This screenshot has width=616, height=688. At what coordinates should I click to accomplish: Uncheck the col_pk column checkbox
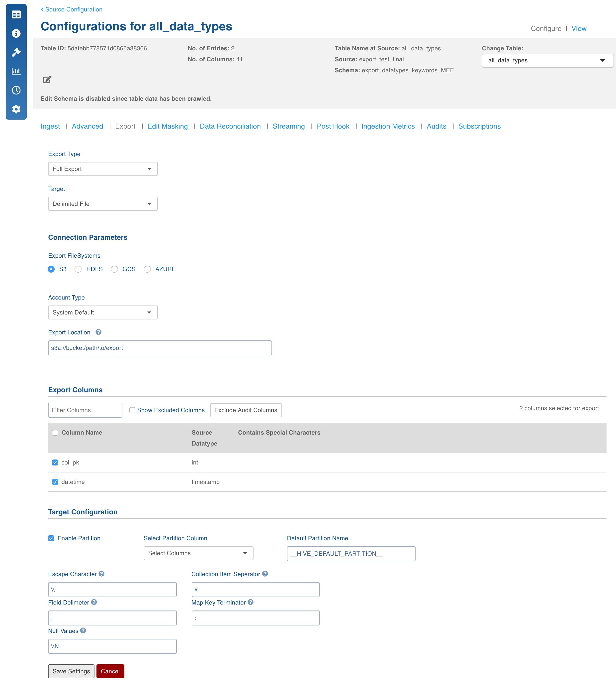point(55,462)
